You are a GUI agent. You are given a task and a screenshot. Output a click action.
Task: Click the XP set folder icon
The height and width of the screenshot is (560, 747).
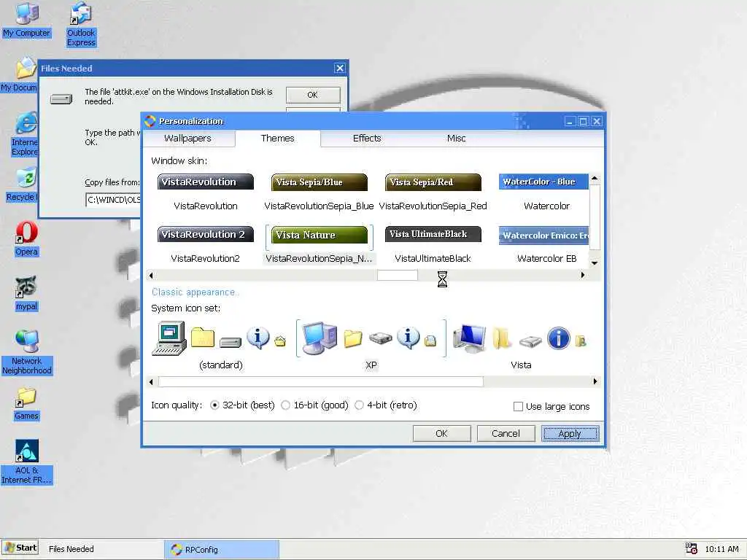click(353, 338)
